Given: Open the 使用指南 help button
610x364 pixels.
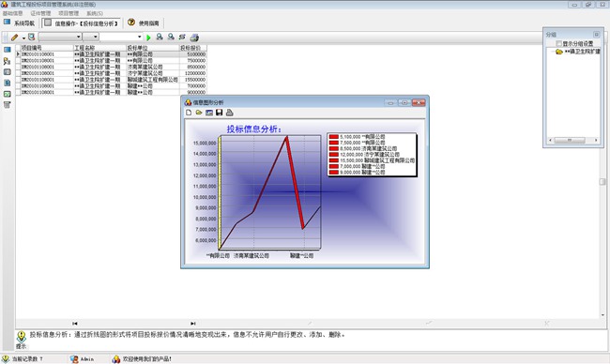Looking at the screenshot, I should [144, 23].
